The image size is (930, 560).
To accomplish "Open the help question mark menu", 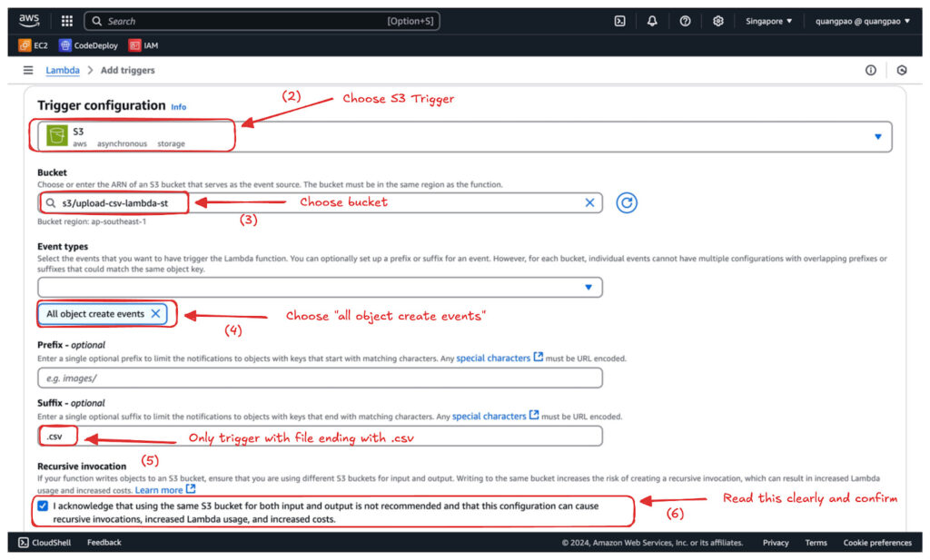I will tap(685, 22).
